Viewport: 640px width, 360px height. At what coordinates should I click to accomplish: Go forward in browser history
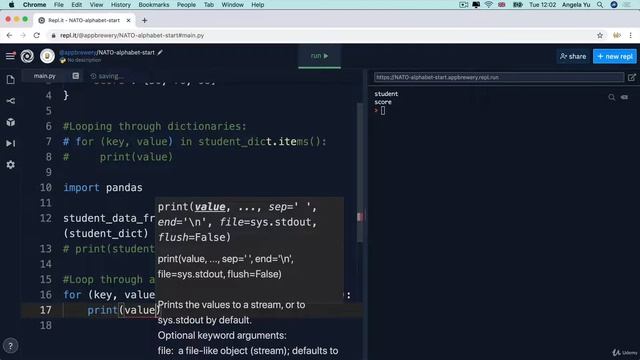(x=23, y=36)
